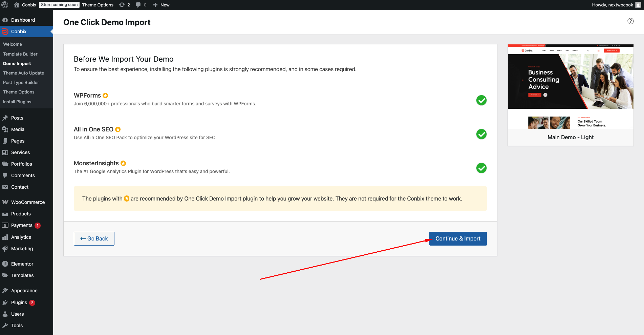Click the Conbix site name in admin bar

29,5
